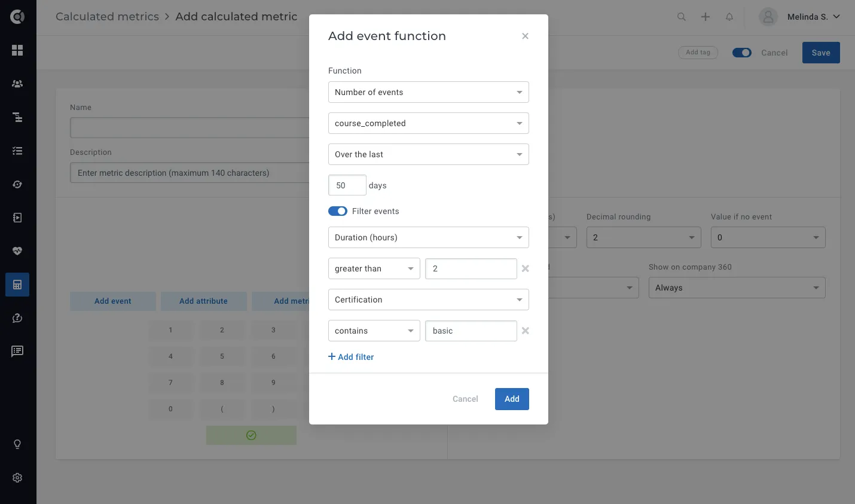Open the Over the last dropdown

(x=429, y=154)
